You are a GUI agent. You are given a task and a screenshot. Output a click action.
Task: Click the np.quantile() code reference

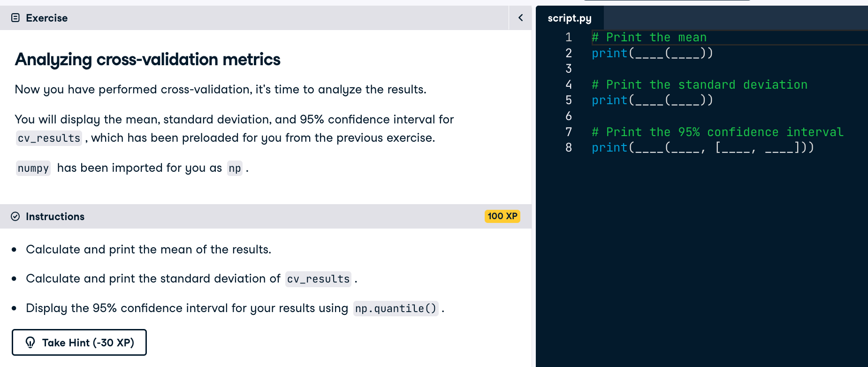click(395, 308)
